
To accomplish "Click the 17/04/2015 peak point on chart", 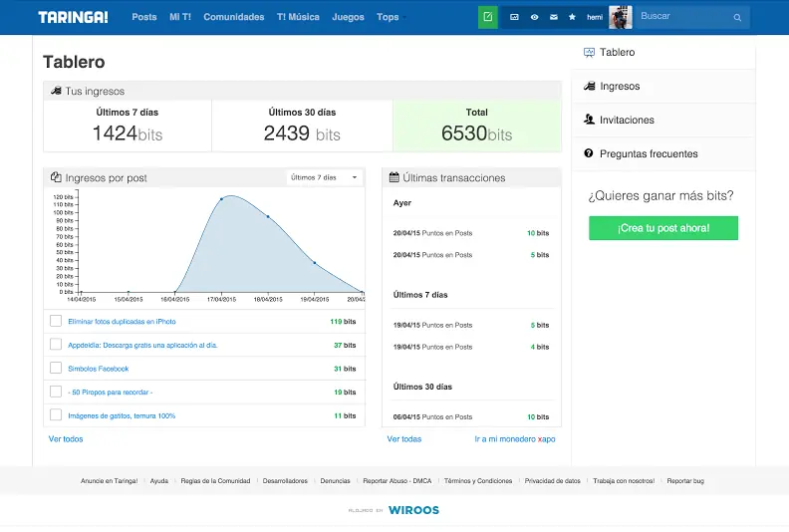I will pyautogui.click(x=221, y=199).
